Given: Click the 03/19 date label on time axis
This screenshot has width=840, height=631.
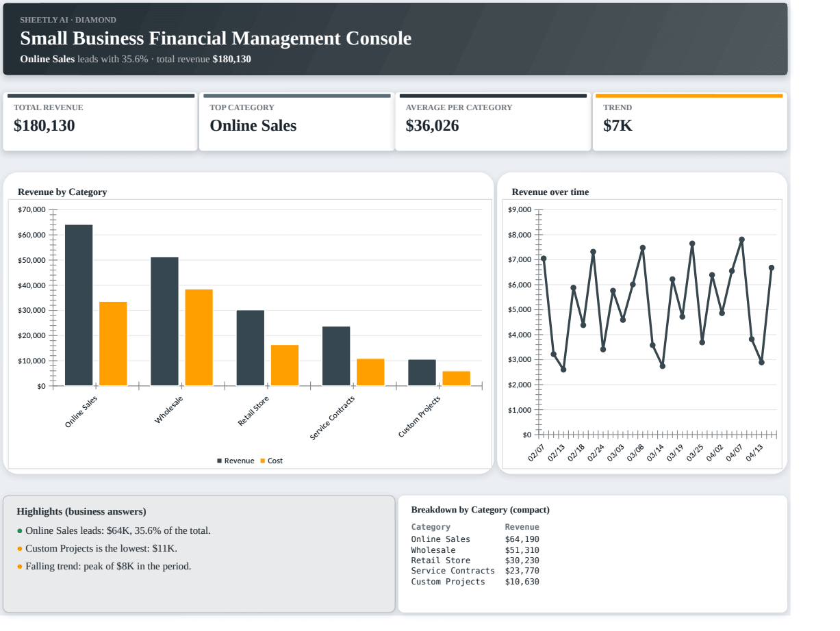Looking at the screenshot, I should 675,452.
